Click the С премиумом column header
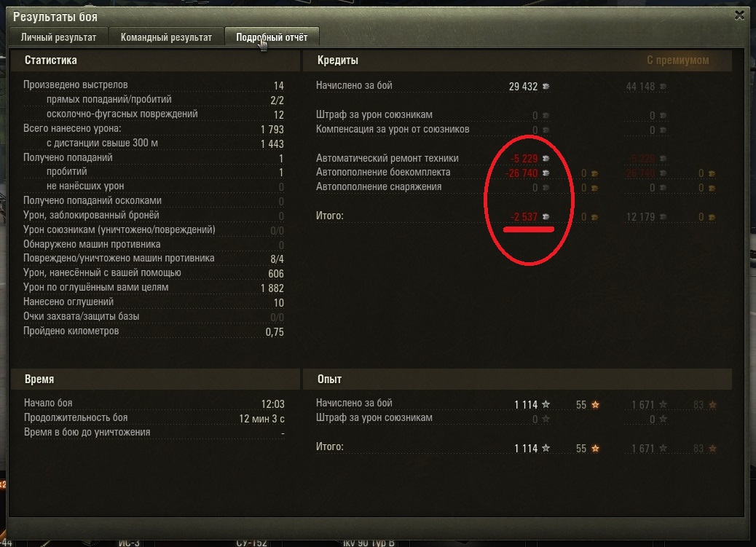756x547 pixels. [677, 60]
